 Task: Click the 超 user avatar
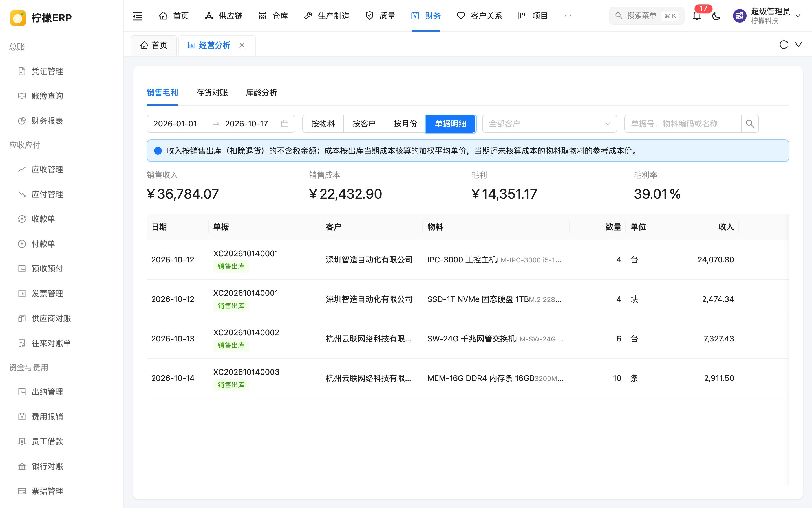(x=740, y=16)
